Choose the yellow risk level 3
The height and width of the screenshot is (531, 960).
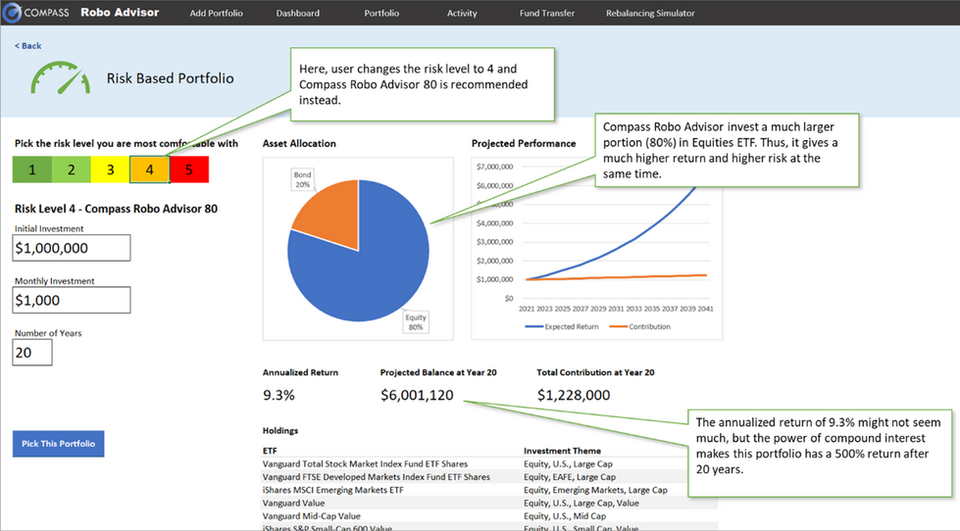click(110, 170)
